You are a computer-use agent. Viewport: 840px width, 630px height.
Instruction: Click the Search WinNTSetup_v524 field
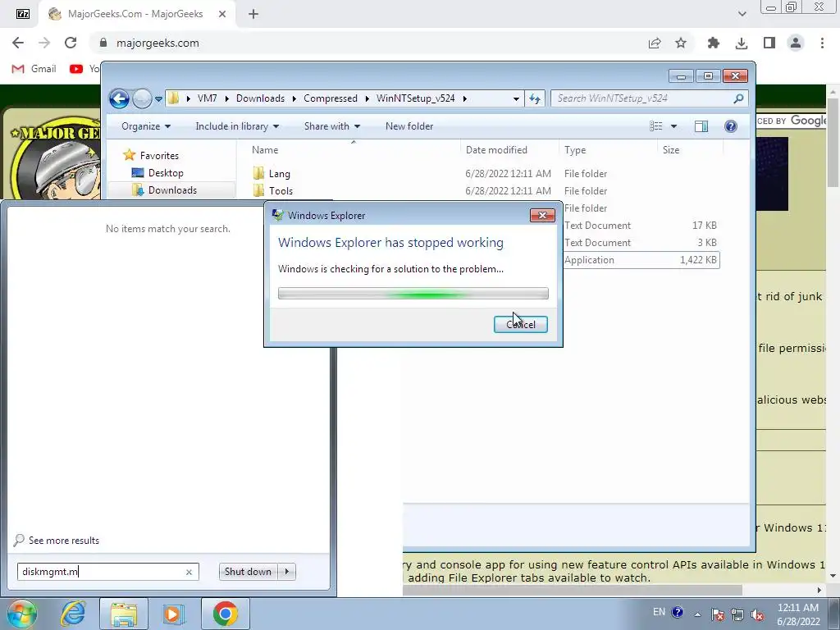pyautogui.click(x=650, y=98)
